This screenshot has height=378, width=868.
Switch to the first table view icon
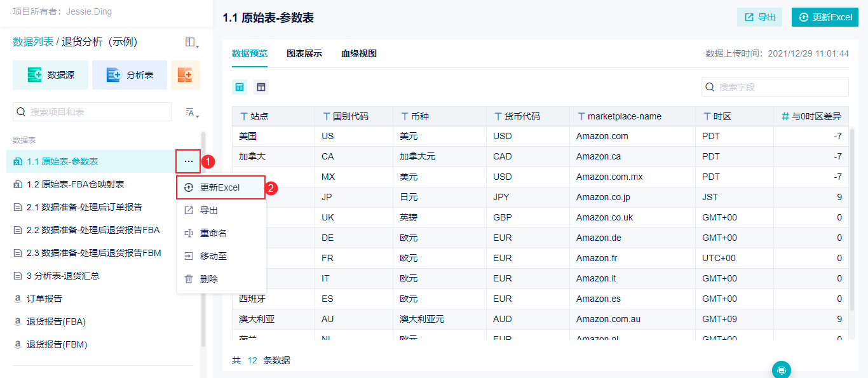pyautogui.click(x=240, y=87)
